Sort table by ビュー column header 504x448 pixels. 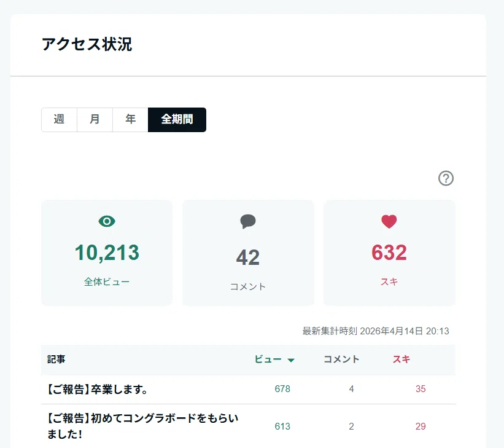click(x=268, y=359)
